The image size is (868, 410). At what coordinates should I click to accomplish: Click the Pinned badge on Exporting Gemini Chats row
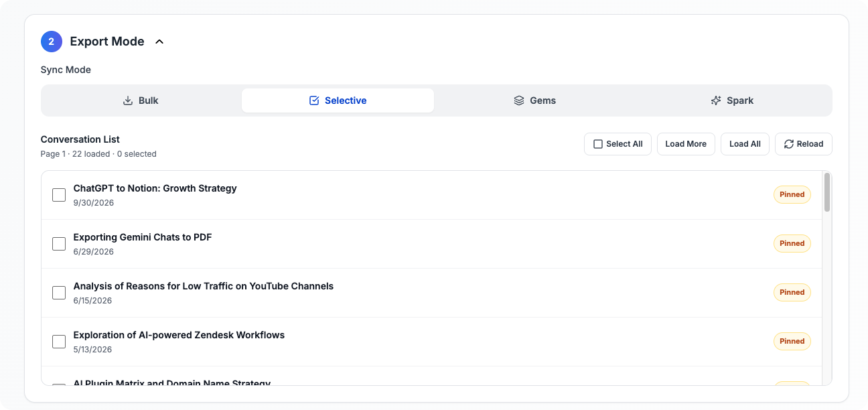[x=792, y=243]
